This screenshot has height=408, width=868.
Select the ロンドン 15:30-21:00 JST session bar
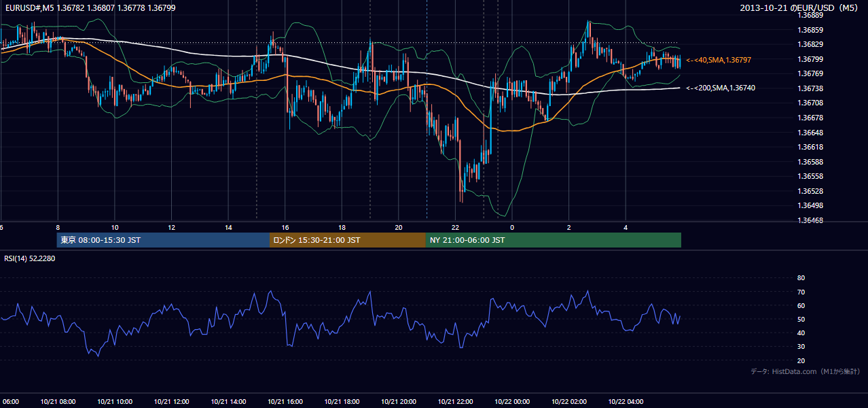click(348, 240)
